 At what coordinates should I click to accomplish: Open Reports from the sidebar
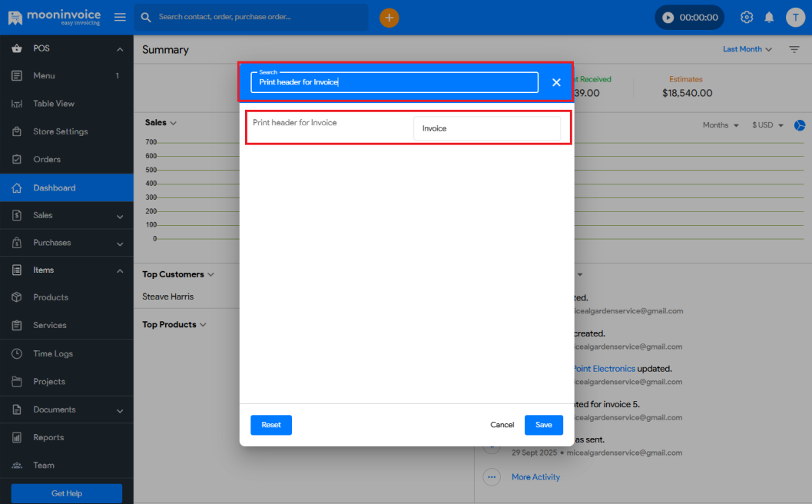(x=49, y=437)
